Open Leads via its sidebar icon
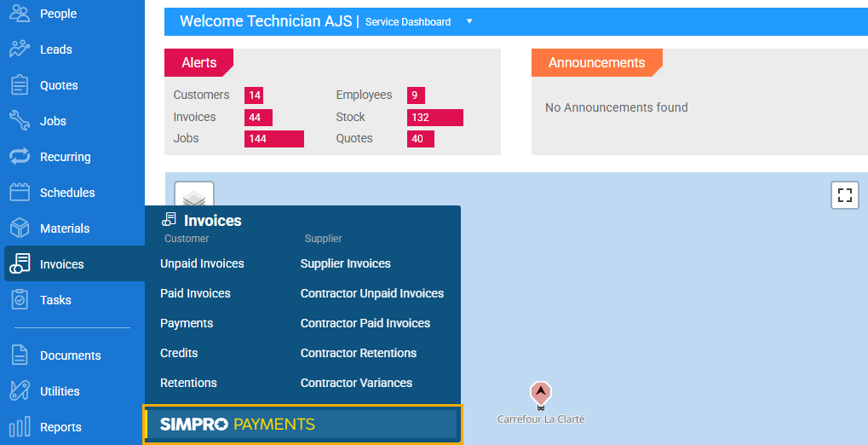This screenshot has width=868, height=445. click(20, 49)
